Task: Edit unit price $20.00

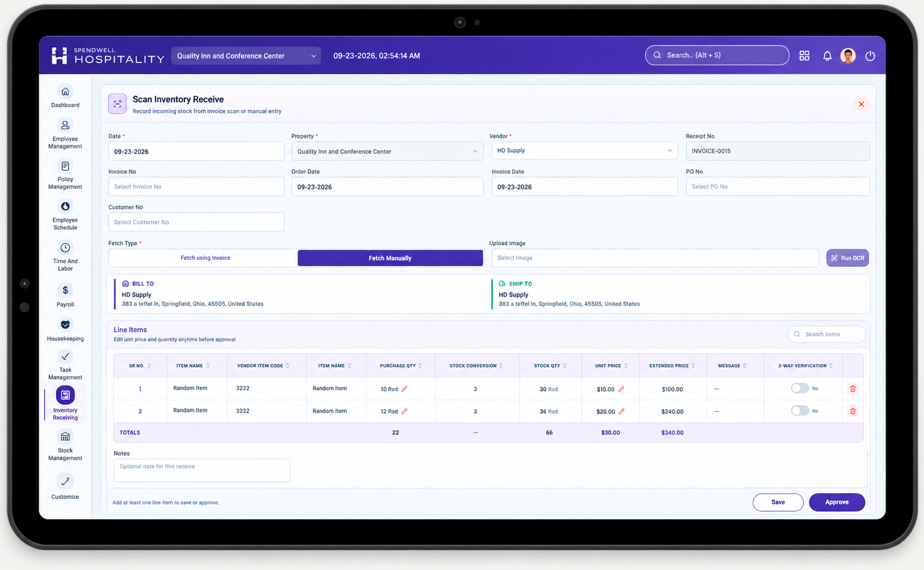Action: (x=621, y=411)
